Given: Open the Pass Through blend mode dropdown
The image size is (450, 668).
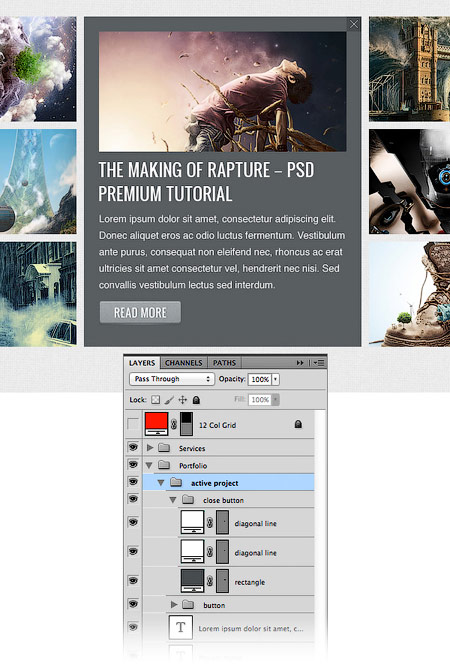Looking at the screenshot, I should coord(171,379).
